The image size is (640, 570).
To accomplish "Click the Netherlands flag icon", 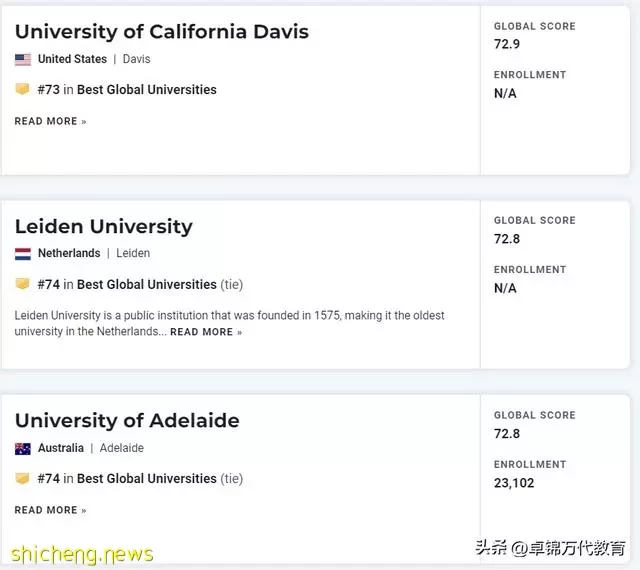I will (x=23, y=254).
